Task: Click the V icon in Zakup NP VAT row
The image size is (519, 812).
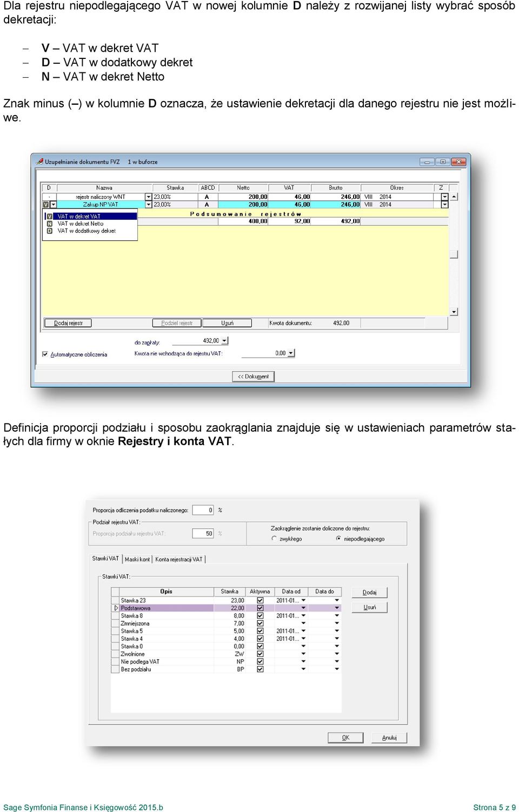Action: click(46, 205)
